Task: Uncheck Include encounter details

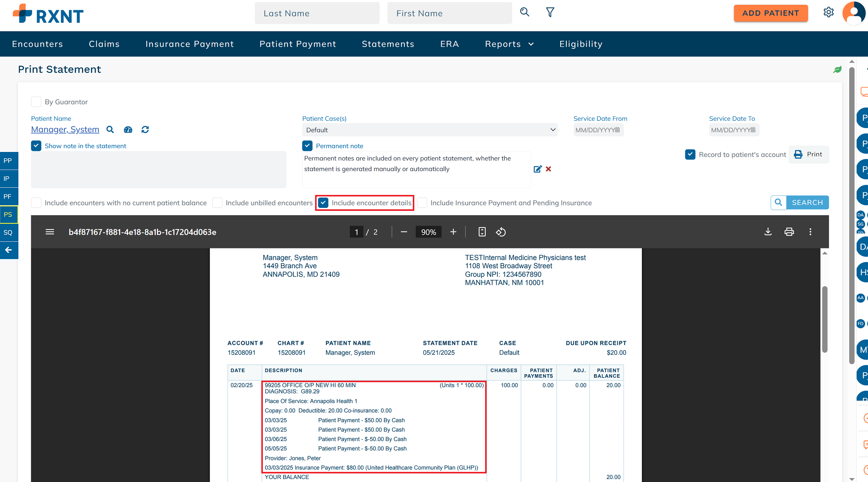Action: (x=324, y=203)
